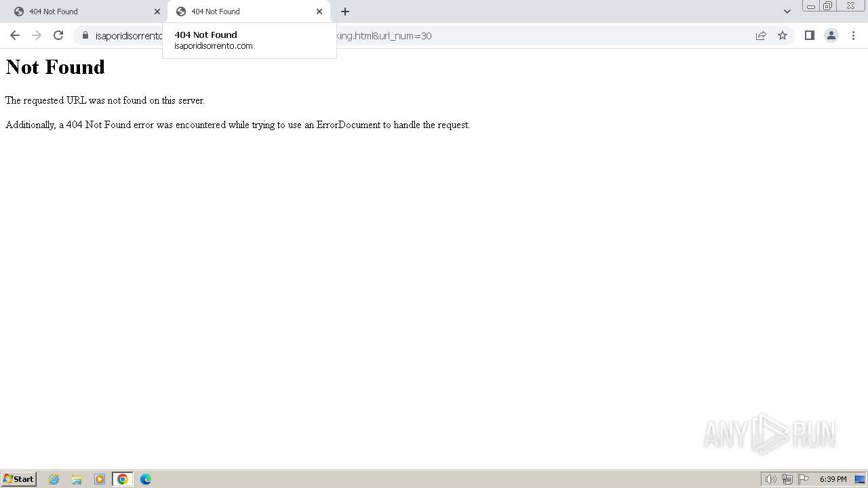Launch Microsoft Edge from taskbar

[x=146, y=479]
